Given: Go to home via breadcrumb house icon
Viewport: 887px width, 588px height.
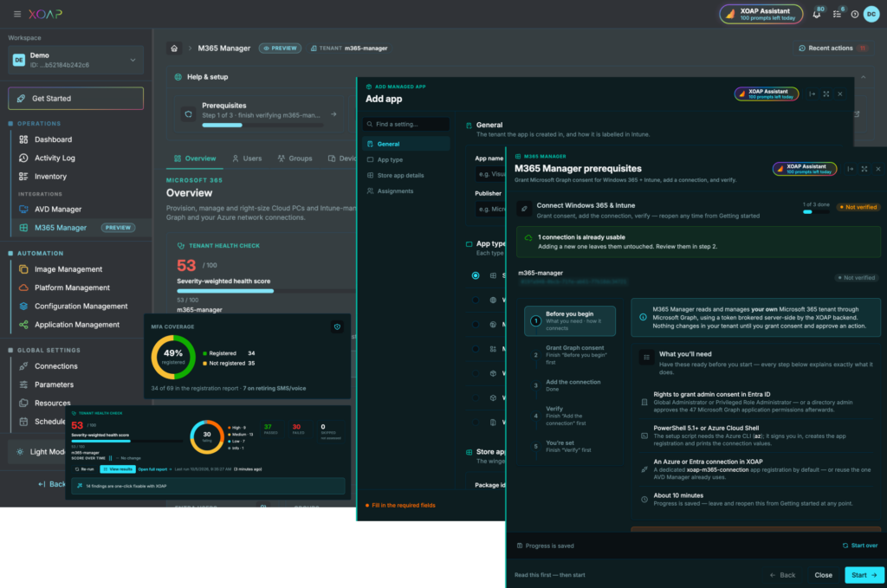Looking at the screenshot, I should (x=174, y=48).
